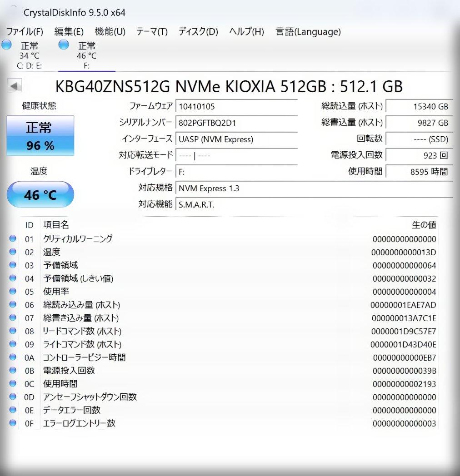Click status icon for 0C 使用時間 row
This screenshot has height=476, width=460.
click(13, 383)
